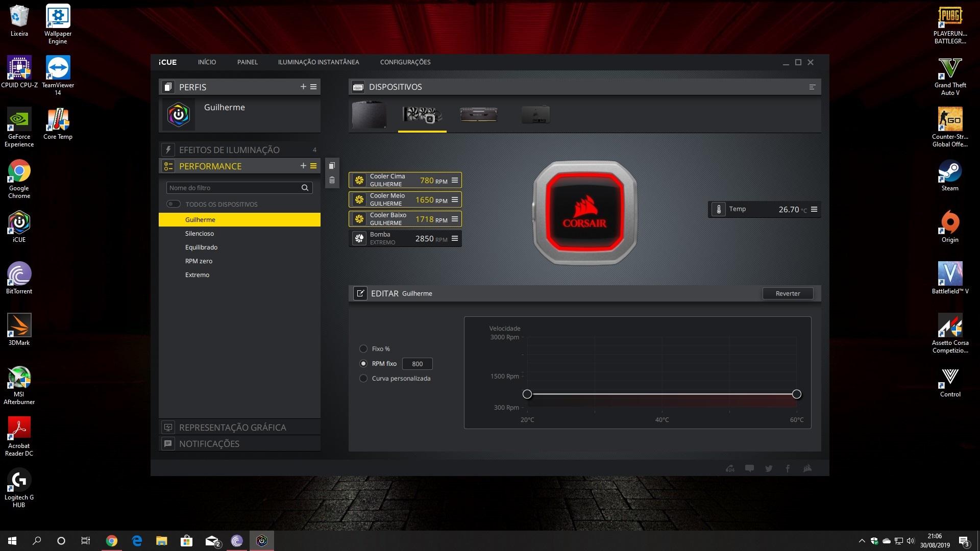Image resolution: width=980 pixels, height=551 pixels.
Task: Expand Representação Gráfica section
Action: [239, 428]
